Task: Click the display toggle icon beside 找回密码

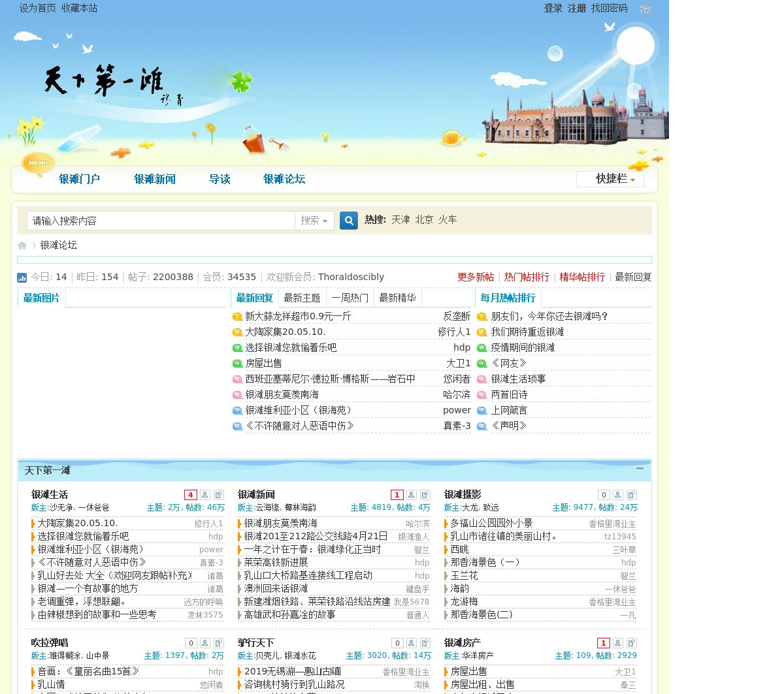Action: coord(645,9)
